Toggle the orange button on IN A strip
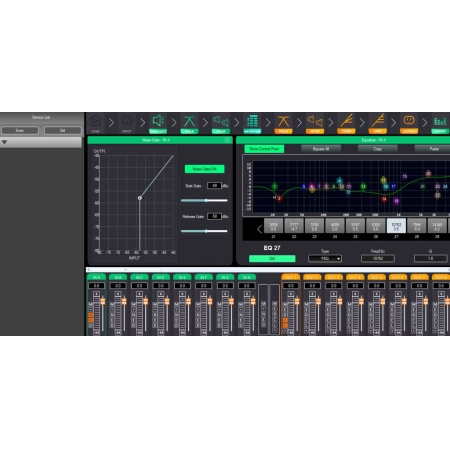The image size is (450, 450). [90, 317]
